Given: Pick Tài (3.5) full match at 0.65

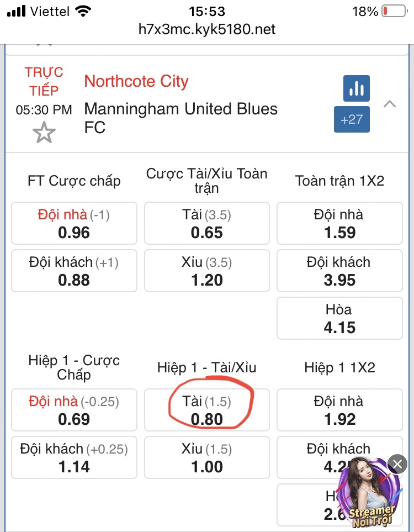Looking at the screenshot, I should click(207, 223).
